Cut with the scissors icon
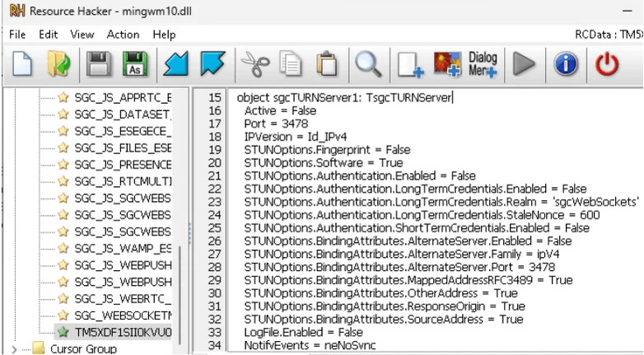 pyautogui.click(x=255, y=64)
